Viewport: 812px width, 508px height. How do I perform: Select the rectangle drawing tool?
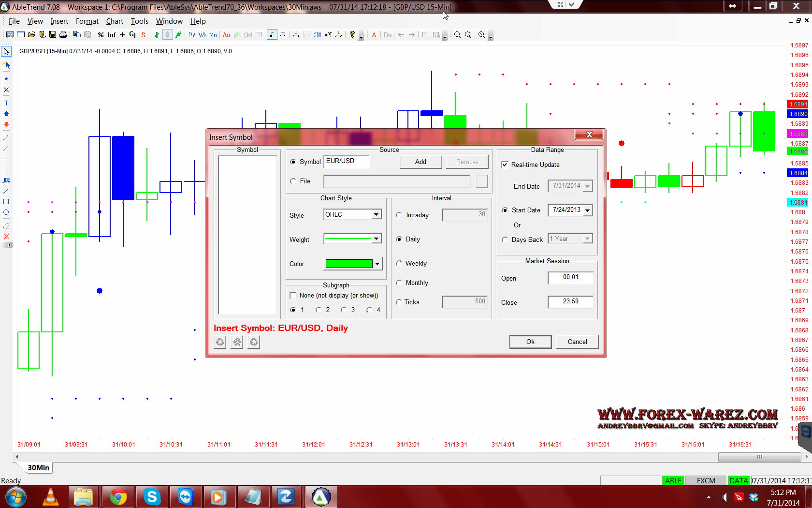tap(6, 202)
